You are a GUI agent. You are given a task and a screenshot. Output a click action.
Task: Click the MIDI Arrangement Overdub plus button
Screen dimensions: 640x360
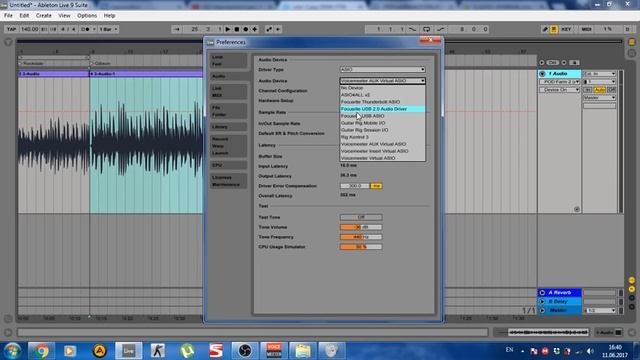coord(255,29)
